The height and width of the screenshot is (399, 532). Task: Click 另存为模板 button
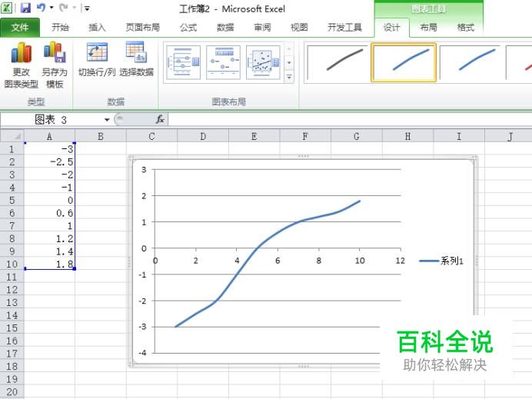55,65
